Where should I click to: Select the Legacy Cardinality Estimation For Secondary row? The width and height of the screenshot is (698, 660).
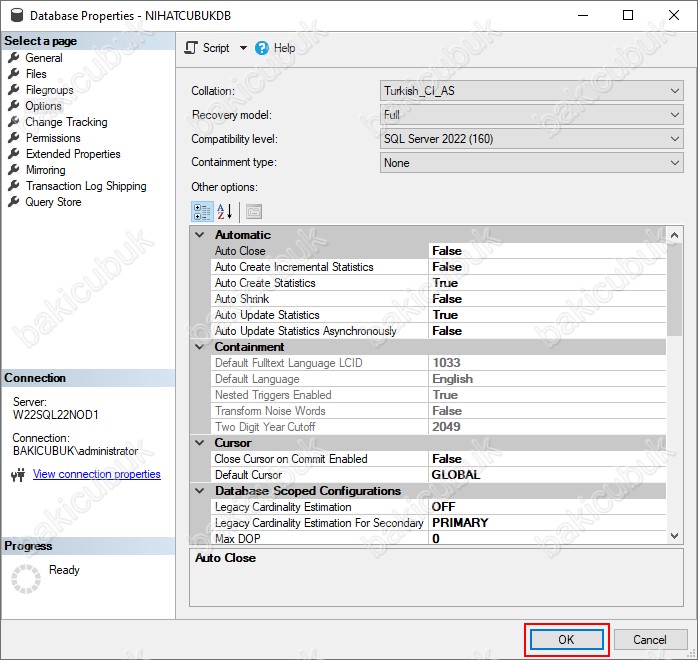coord(438,523)
